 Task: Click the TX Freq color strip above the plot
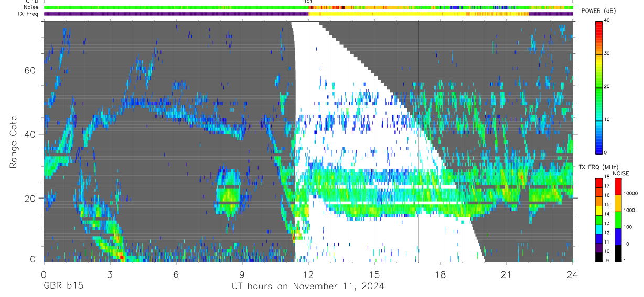[308, 14]
